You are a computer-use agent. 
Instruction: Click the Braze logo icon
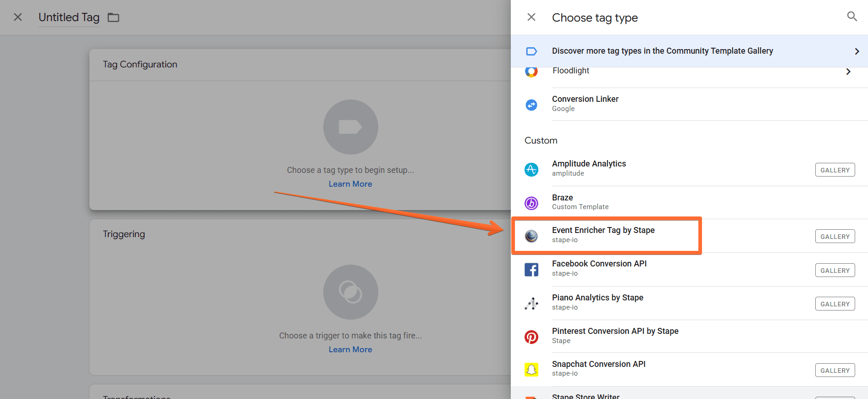coord(531,203)
